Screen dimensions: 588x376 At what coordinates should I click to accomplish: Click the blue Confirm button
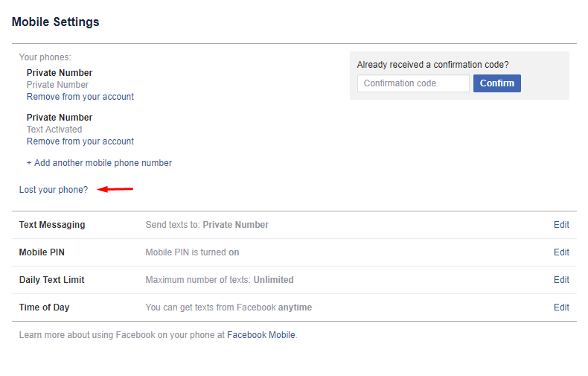[x=497, y=83]
